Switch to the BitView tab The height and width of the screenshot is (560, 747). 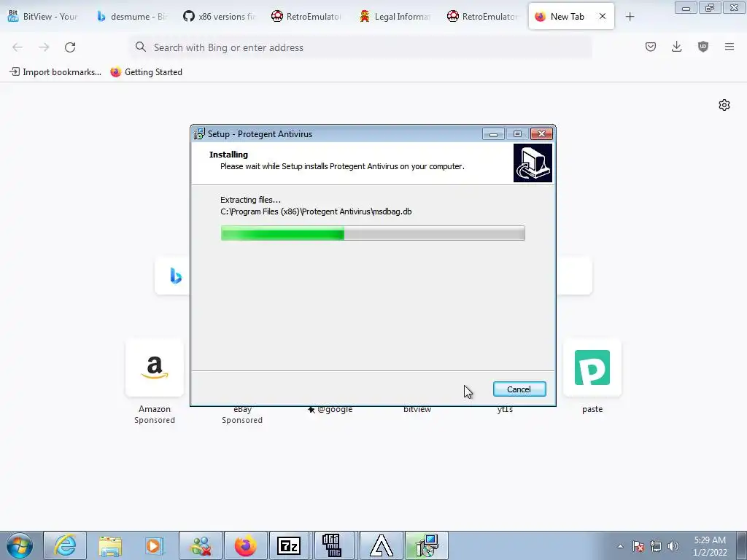tap(43, 16)
